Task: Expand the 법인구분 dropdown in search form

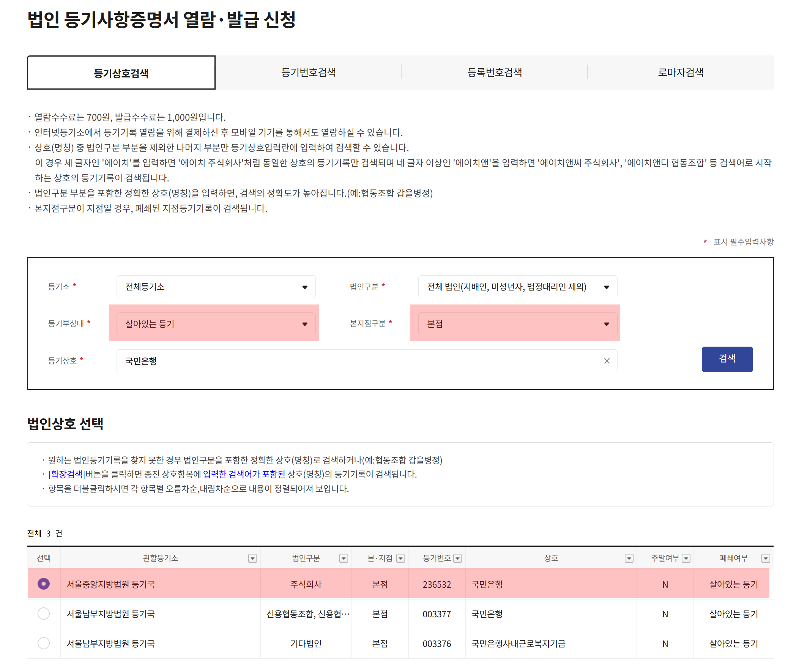Action: tap(518, 287)
